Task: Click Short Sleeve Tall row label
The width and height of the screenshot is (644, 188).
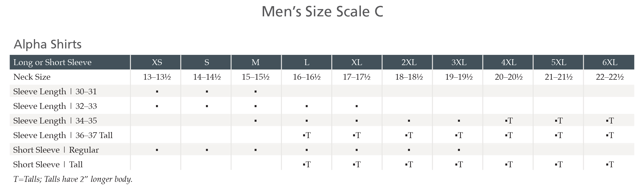Action: (48, 164)
